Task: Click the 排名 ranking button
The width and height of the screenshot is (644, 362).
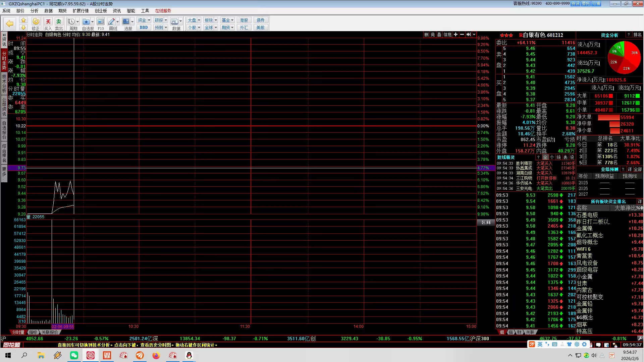Action: tap(637, 35)
